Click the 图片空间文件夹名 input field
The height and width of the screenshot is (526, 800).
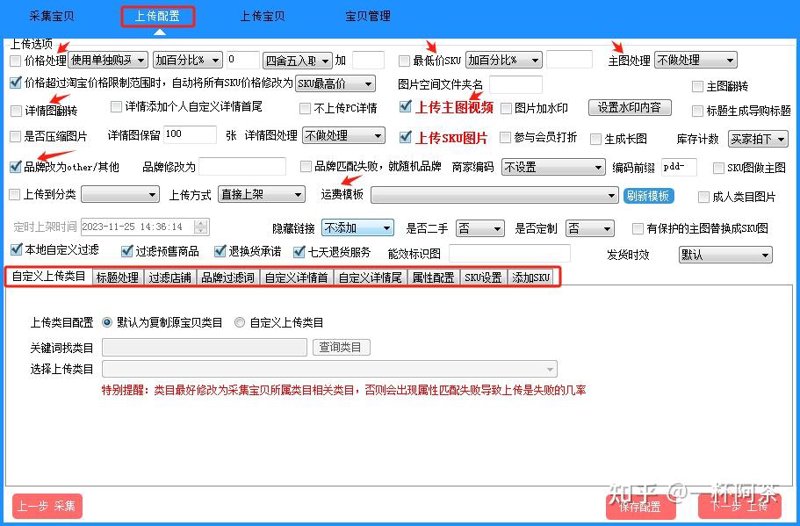coord(516,84)
